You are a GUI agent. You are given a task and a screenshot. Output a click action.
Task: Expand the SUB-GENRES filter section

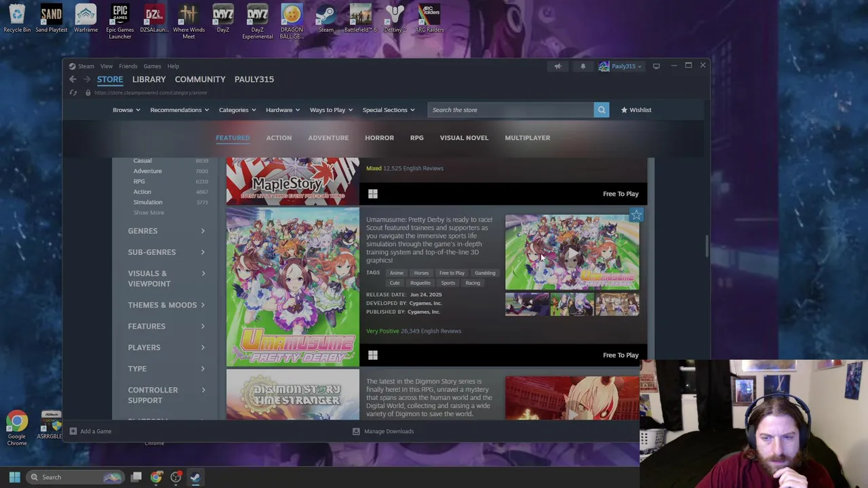(167, 252)
